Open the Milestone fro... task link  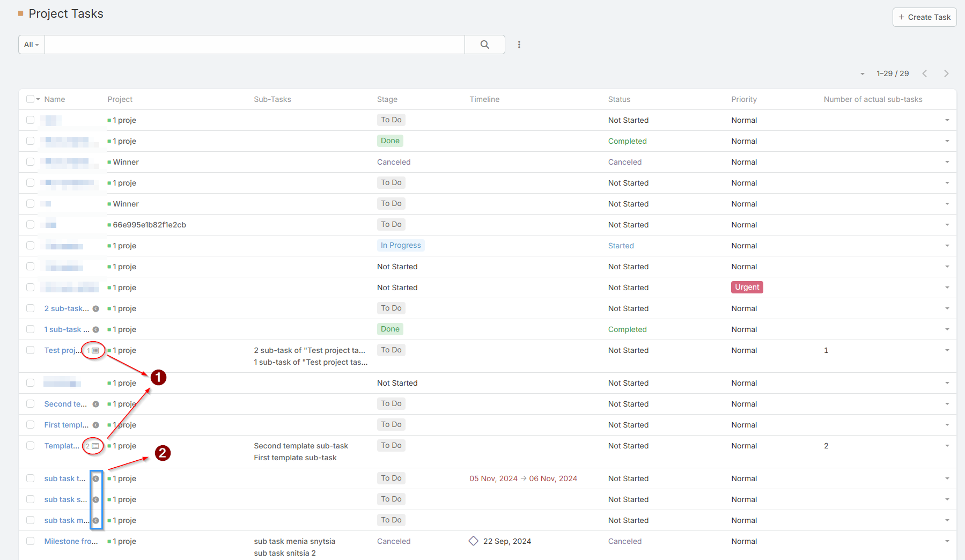pyautogui.click(x=71, y=541)
